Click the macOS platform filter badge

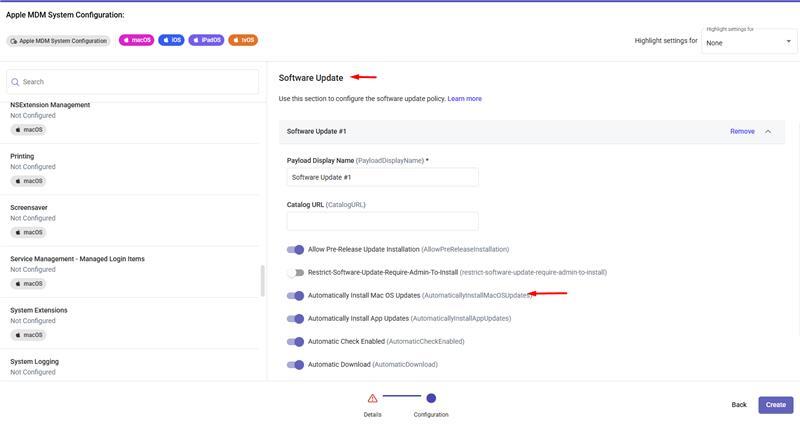[x=136, y=40]
